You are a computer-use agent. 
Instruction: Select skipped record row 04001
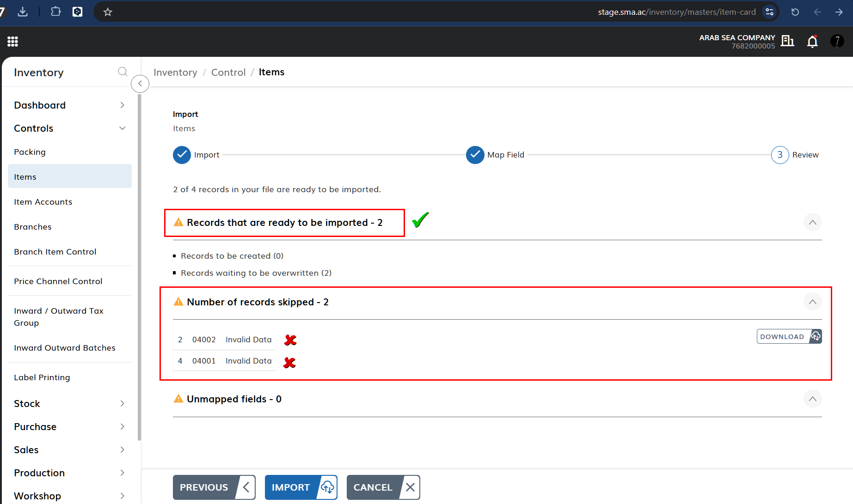pos(225,361)
